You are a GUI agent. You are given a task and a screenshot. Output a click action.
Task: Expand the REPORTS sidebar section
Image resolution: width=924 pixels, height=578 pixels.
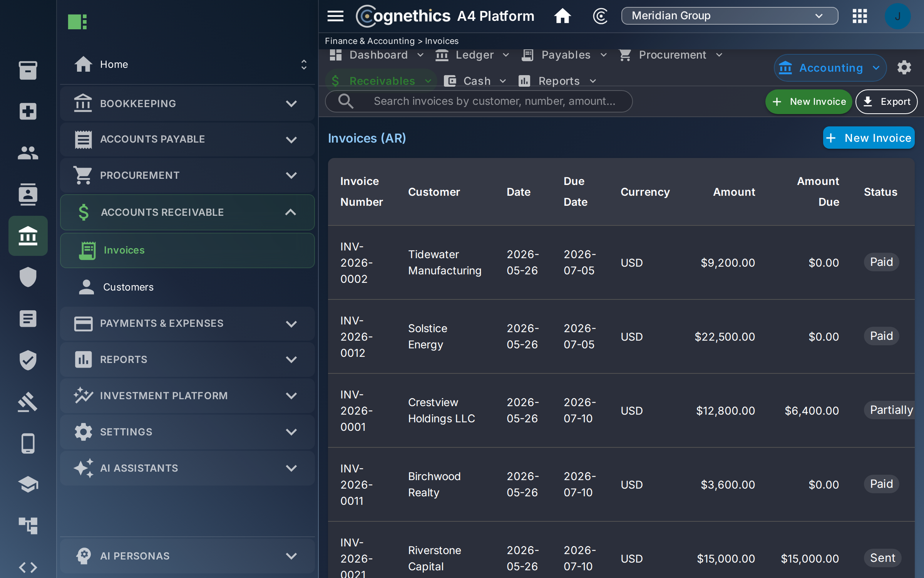[x=187, y=360]
